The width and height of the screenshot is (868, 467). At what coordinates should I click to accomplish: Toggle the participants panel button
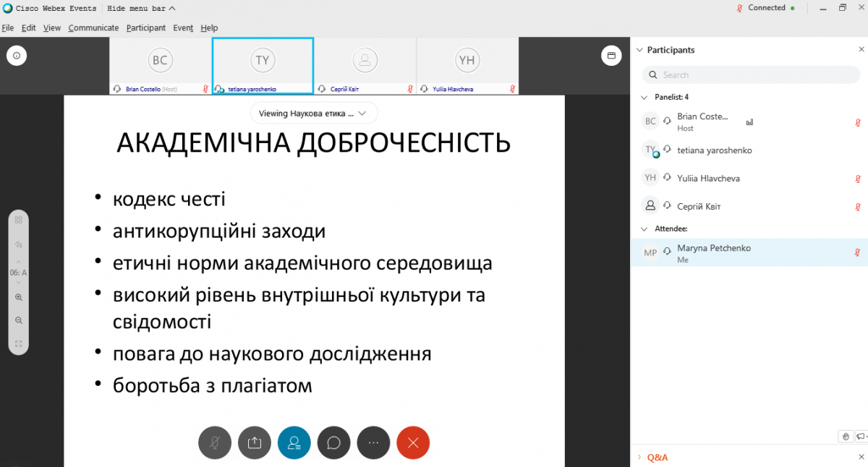click(x=294, y=443)
